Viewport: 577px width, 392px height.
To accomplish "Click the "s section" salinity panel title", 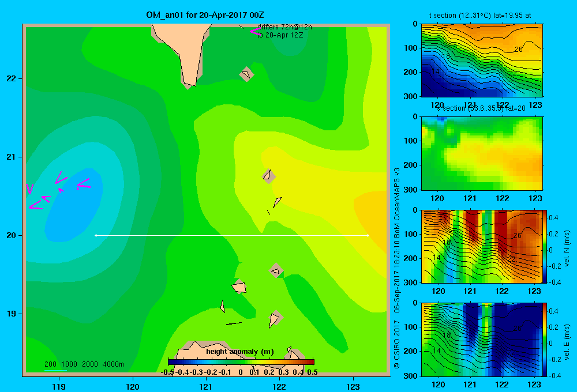I will (x=481, y=108).
